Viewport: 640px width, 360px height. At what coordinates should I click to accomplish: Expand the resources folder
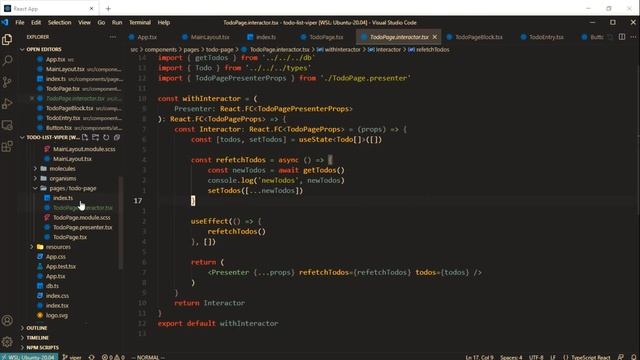pos(58,247)
